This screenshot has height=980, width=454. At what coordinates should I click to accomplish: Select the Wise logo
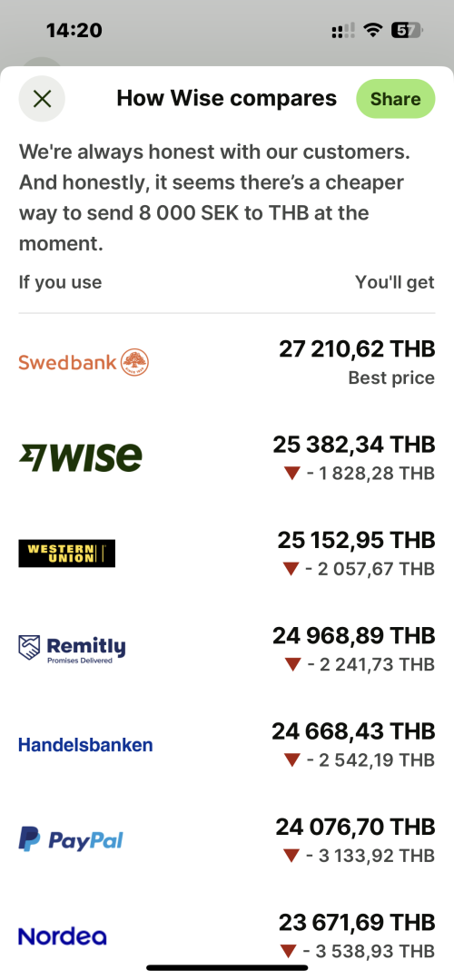pyautogui.click(x=81, y=457)
